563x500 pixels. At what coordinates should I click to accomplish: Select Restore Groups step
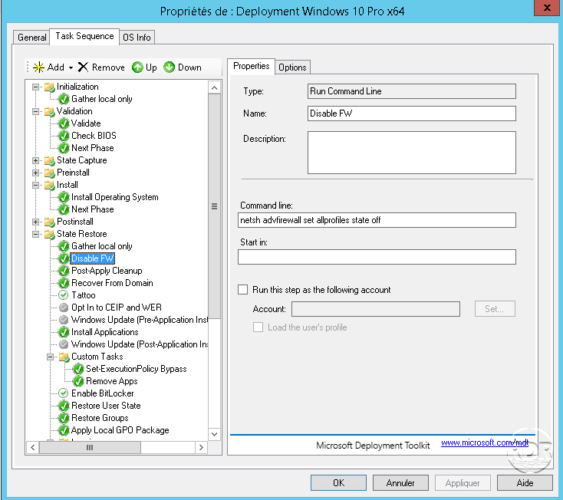(100, 418)
